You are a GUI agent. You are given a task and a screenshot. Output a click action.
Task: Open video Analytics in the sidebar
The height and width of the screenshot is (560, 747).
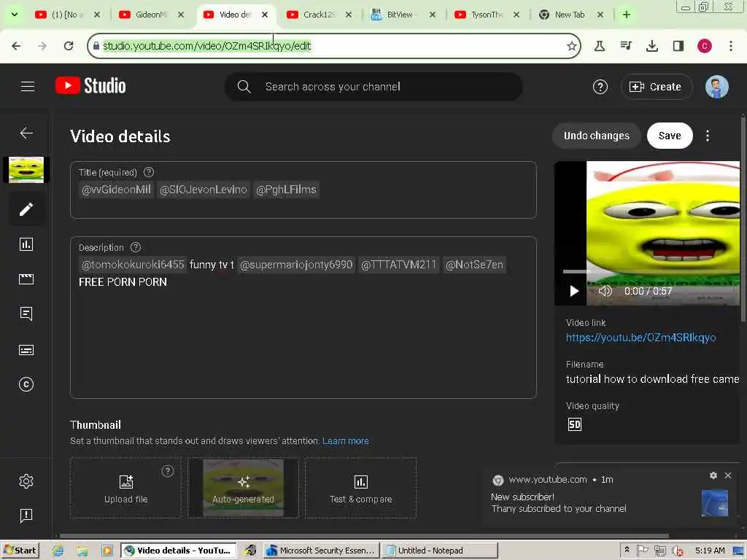click(26, 244)
